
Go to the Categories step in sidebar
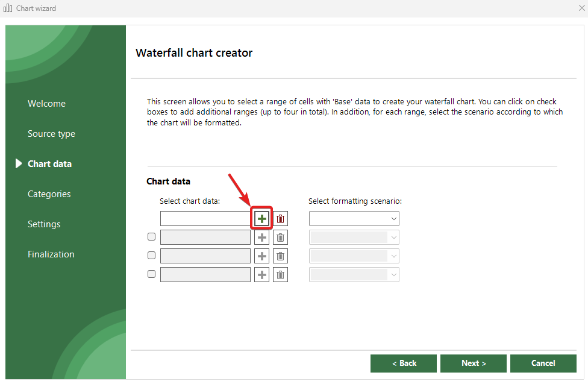[x=49, y=194]
